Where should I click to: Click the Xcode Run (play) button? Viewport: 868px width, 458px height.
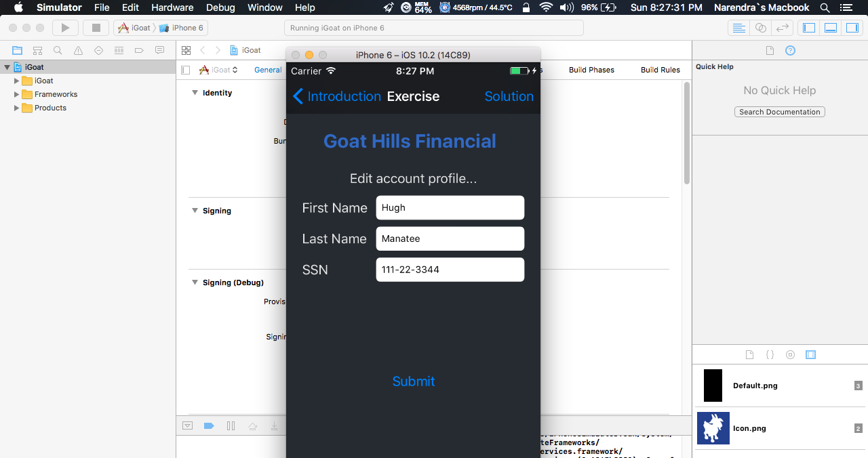coord(65,28)
